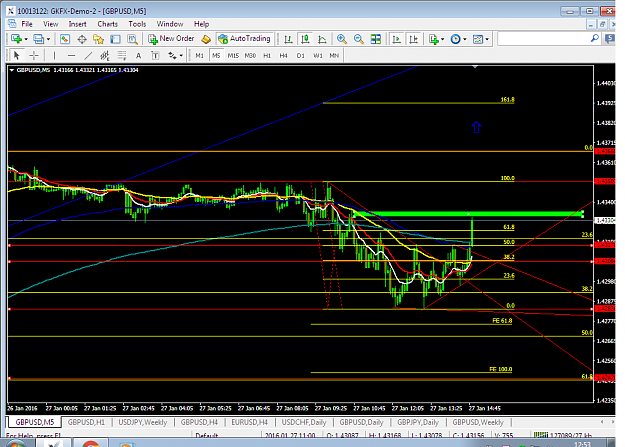Toggle the Terminal panel icon
Viewport: 625px width, 447px height.
pos(115,39)
